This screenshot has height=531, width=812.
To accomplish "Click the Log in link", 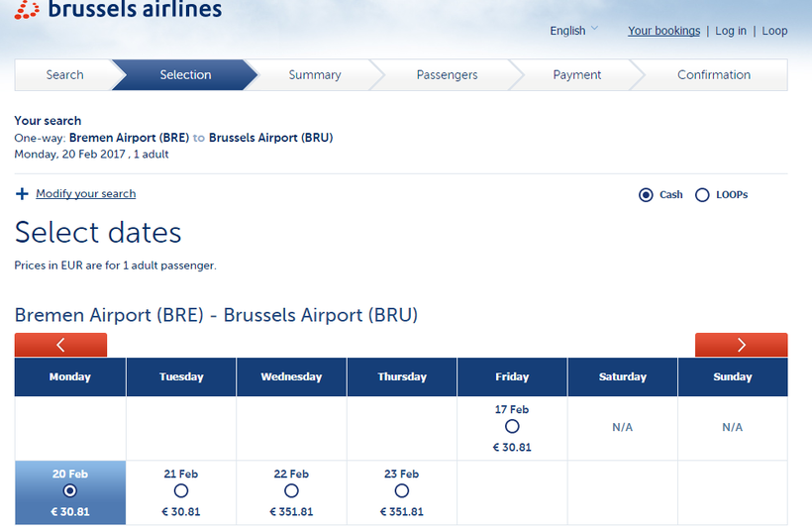I will [731, 31].
